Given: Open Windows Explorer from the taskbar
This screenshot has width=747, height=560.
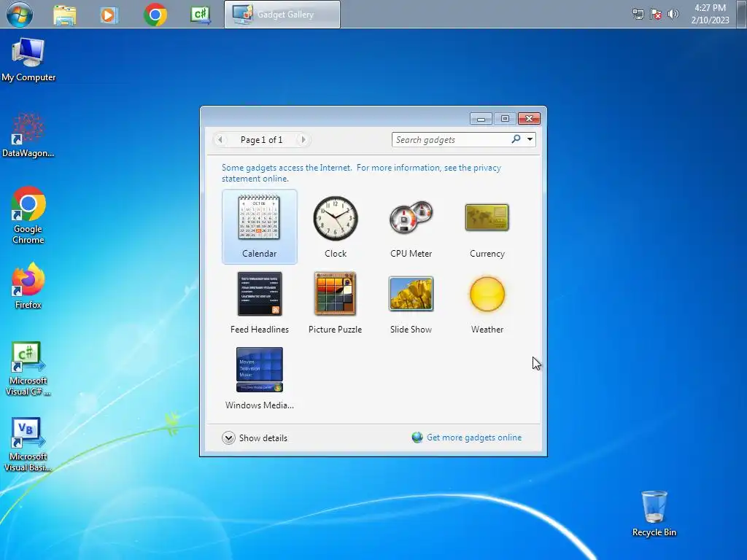Looking at the screenshot, I should click(x=65, y=15).
